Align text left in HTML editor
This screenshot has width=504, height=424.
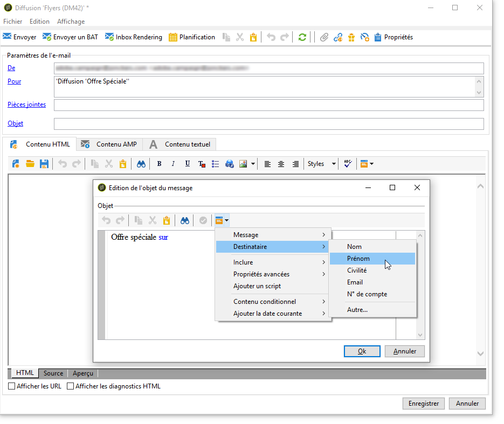pyautogui.click(x=267, y=164)
